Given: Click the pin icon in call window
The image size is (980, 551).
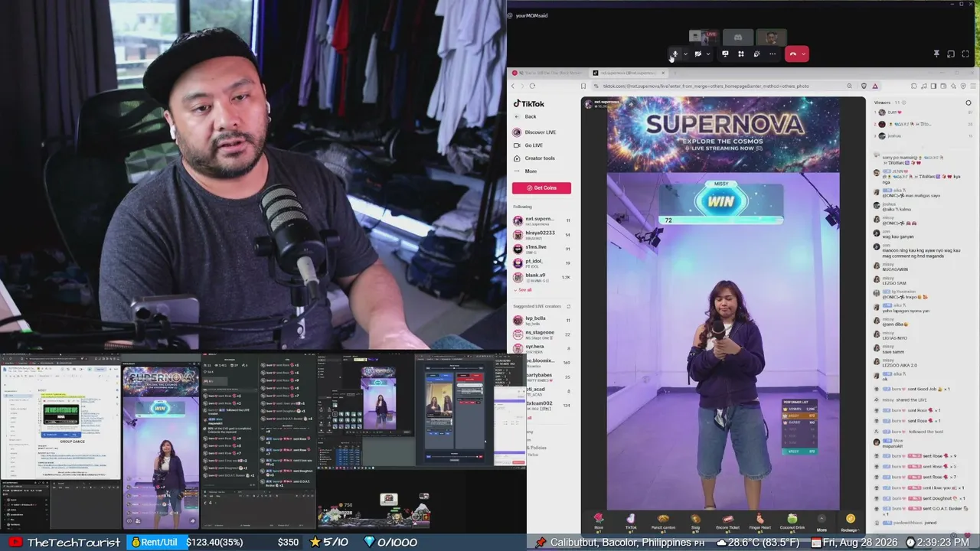Looking at the screenshot, I should (936, 54).
